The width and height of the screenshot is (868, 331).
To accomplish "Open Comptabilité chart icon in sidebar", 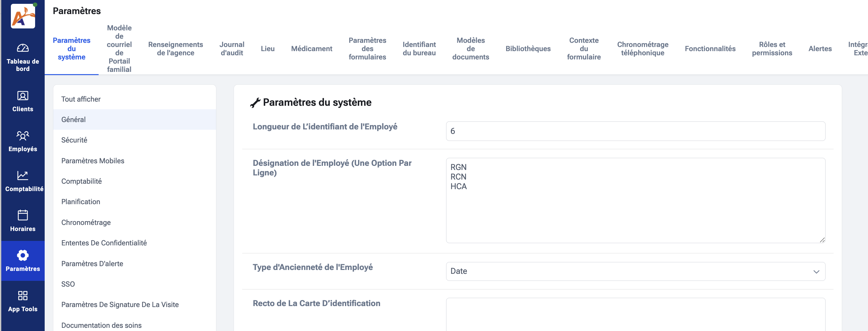I will [x=23, y=175].
